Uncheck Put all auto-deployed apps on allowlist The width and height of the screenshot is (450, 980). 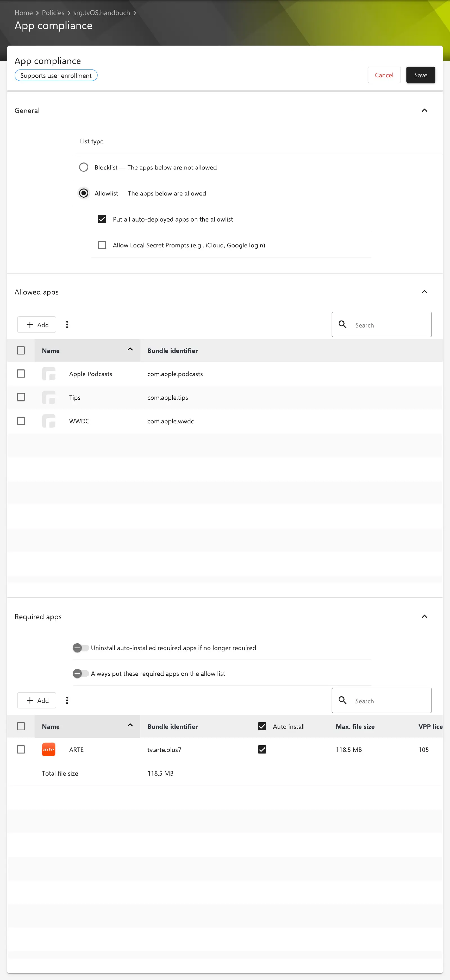(102, 219)
